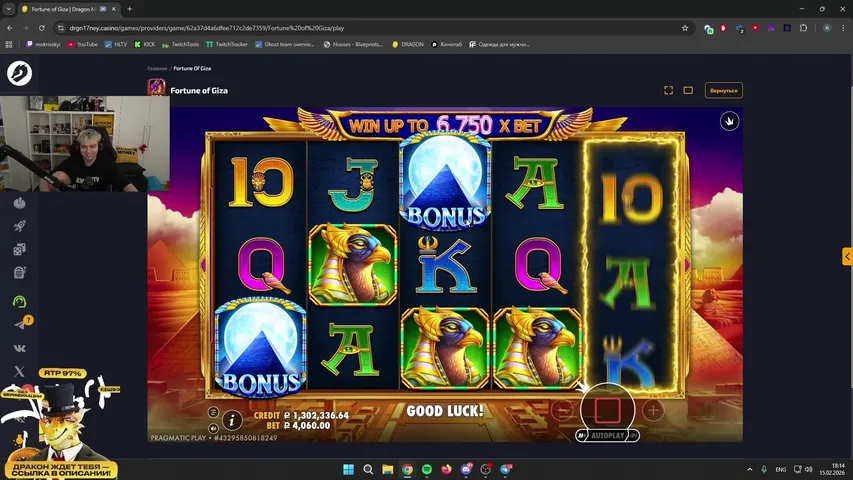The width and height of the screenshot is (853, 480).
Task: Open the slot game hamburger menu
Action: point(213,412)
